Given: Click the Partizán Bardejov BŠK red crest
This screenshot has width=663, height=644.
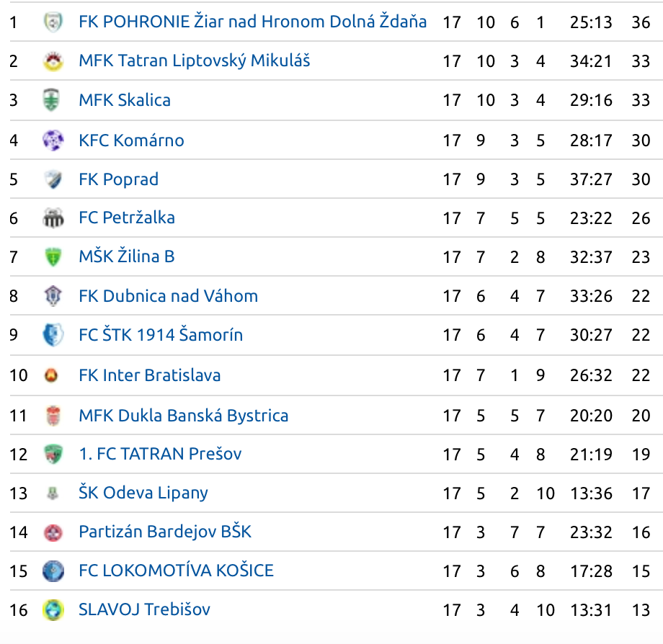Looking at the screenshot, I should tap(53, 532).
